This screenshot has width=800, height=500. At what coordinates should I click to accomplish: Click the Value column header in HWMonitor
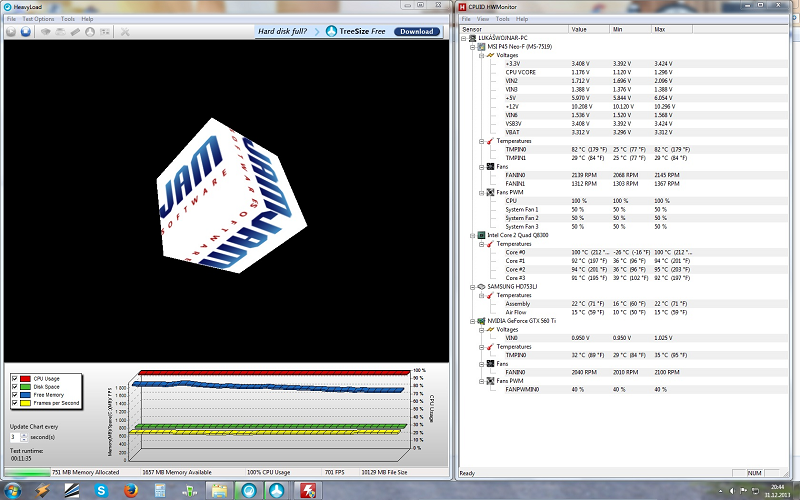click(589, 29)
